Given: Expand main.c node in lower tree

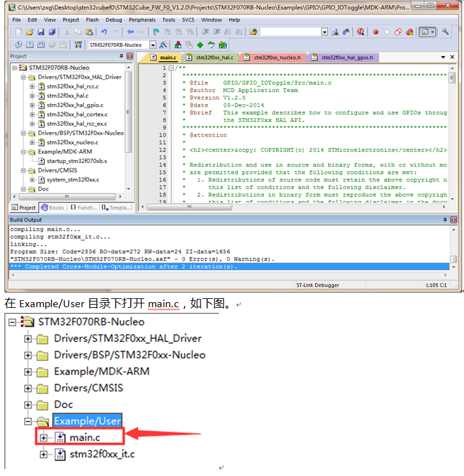Looking at the screenshot, I should [x=43, y=438].
